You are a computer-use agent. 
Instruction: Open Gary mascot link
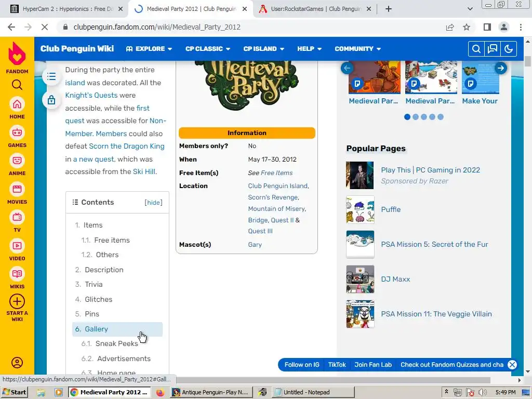[255, 245]
